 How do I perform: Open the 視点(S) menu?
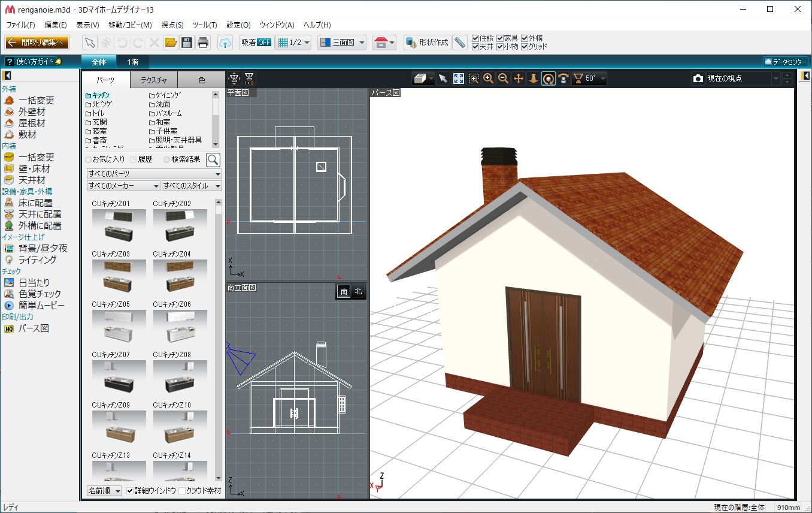(x=172, y=25)
